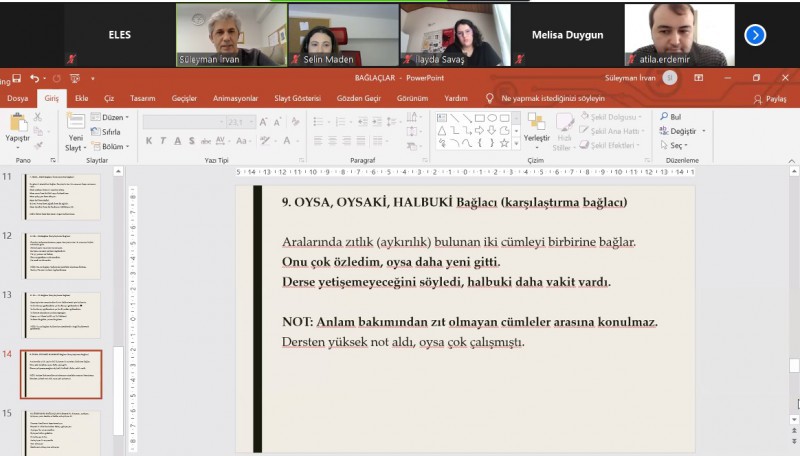Collapse the ribbon with the chevron arrow
This screenshot has height=456, width=800.
click(x=793, y=161)
